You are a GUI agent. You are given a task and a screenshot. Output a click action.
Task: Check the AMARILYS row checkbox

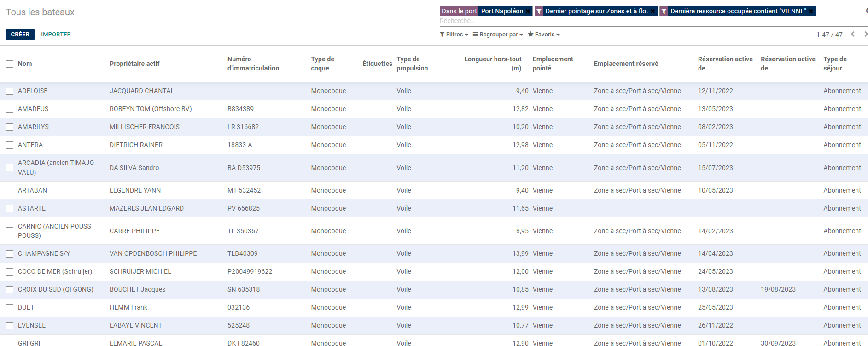10,127
